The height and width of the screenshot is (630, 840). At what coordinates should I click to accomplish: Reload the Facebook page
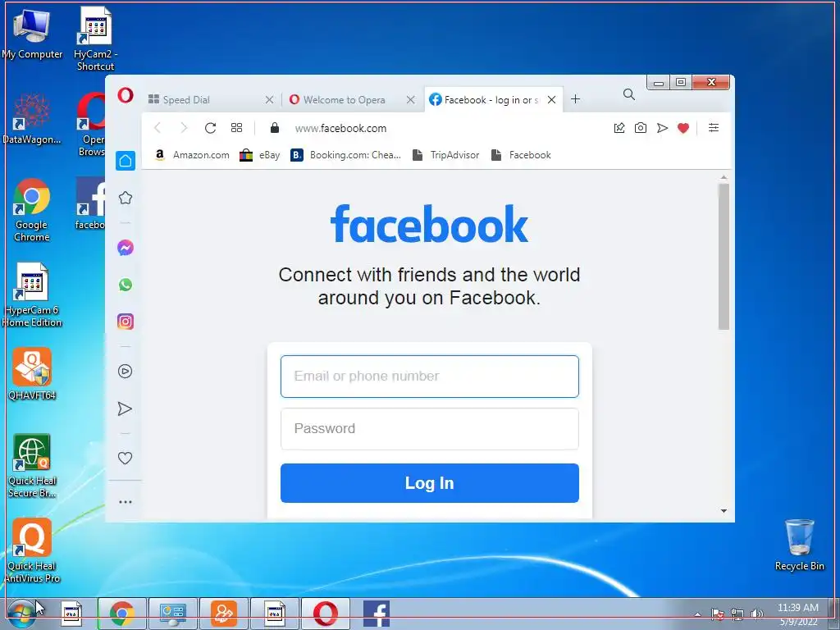[210, 127]
